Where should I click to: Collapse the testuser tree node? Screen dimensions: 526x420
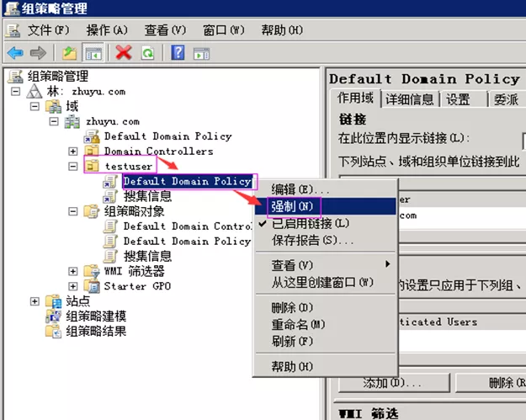click(x=73, y=167)
